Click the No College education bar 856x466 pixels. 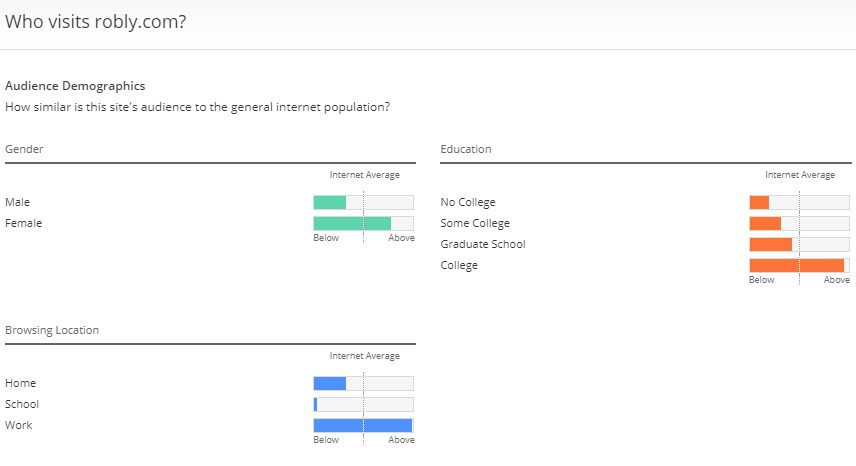point(799,202)
